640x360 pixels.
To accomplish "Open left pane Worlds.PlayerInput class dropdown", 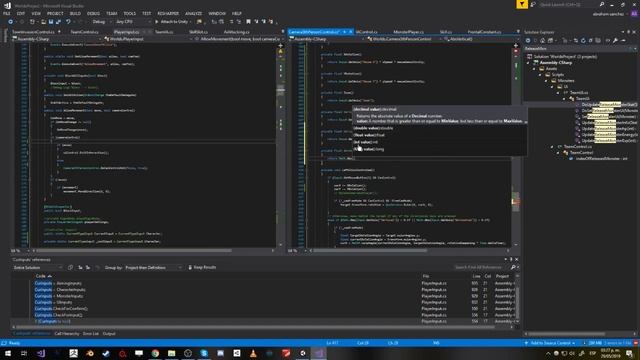I will 148,39.
